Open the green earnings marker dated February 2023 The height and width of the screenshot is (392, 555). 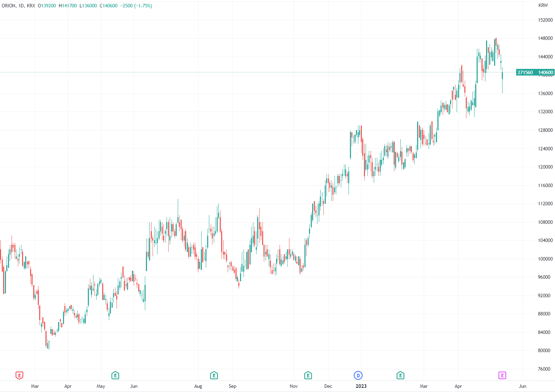coord(400,376)
